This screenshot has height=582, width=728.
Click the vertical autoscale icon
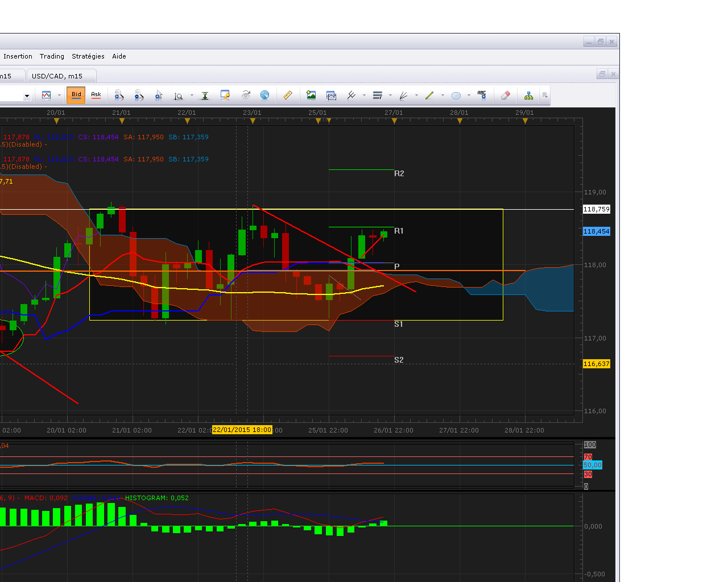(205, 95)
